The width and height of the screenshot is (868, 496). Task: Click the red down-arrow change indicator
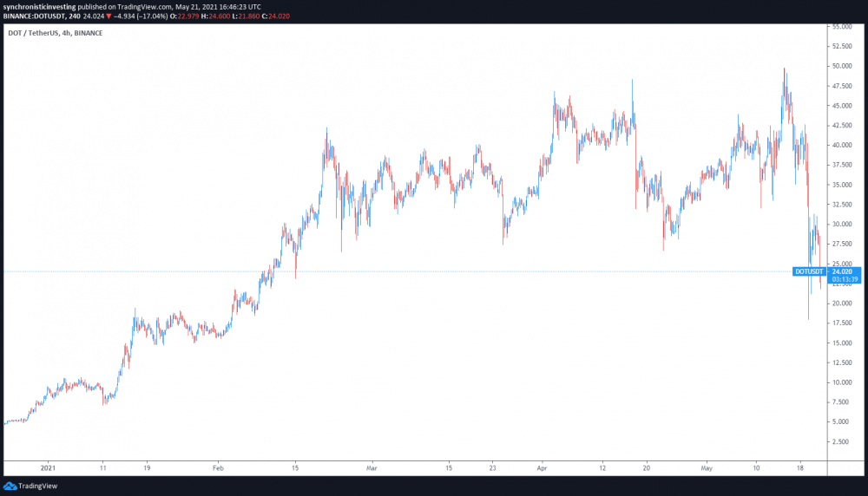[108, 16]
